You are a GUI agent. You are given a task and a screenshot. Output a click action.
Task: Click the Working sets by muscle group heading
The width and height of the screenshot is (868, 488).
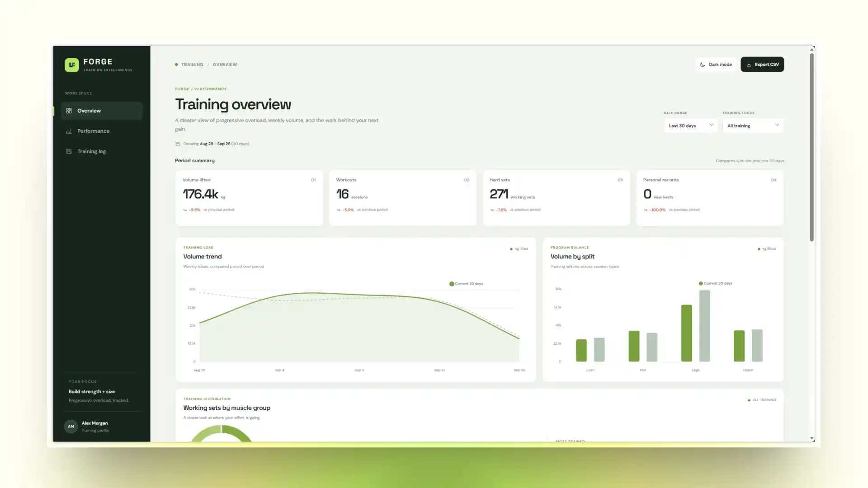226,408
